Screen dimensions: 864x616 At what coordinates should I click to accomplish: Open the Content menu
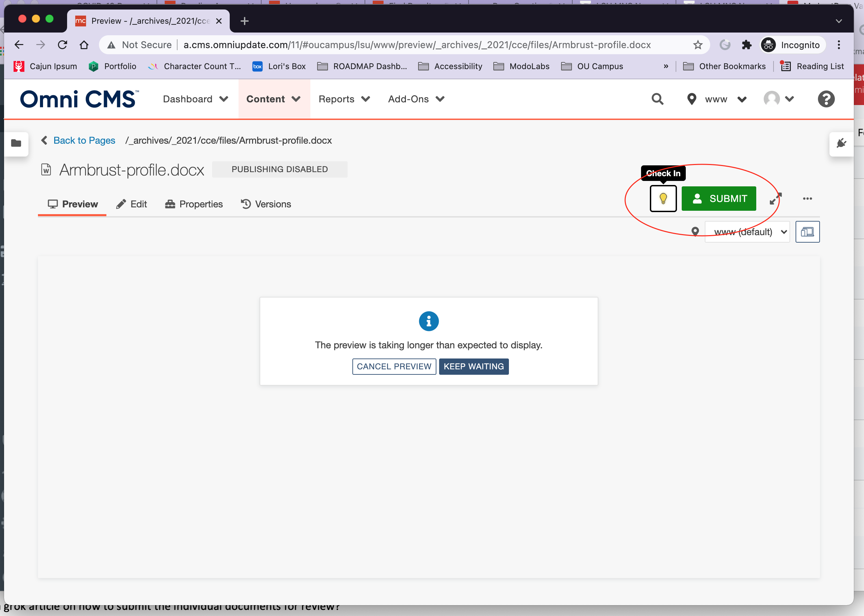click(273, 99)
